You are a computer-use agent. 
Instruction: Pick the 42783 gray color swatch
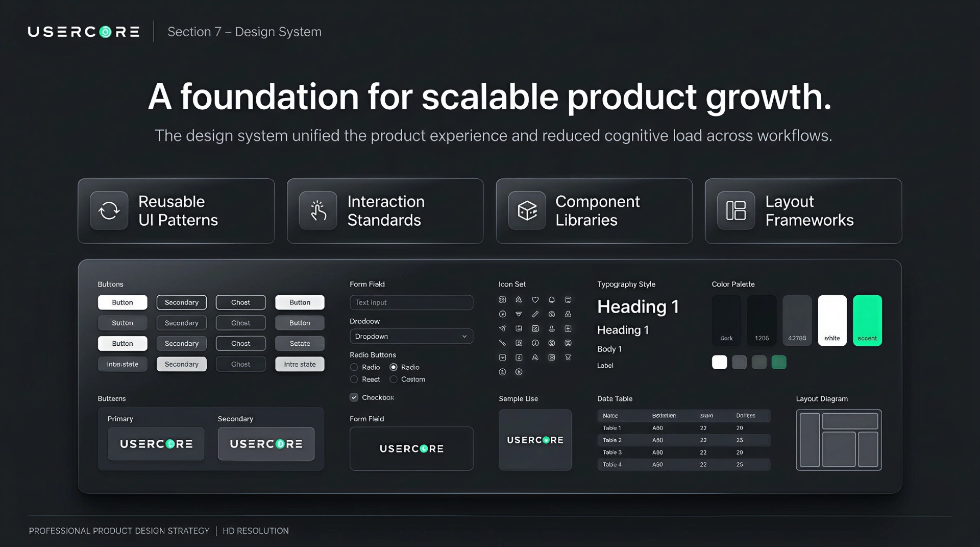click(797, 320)
